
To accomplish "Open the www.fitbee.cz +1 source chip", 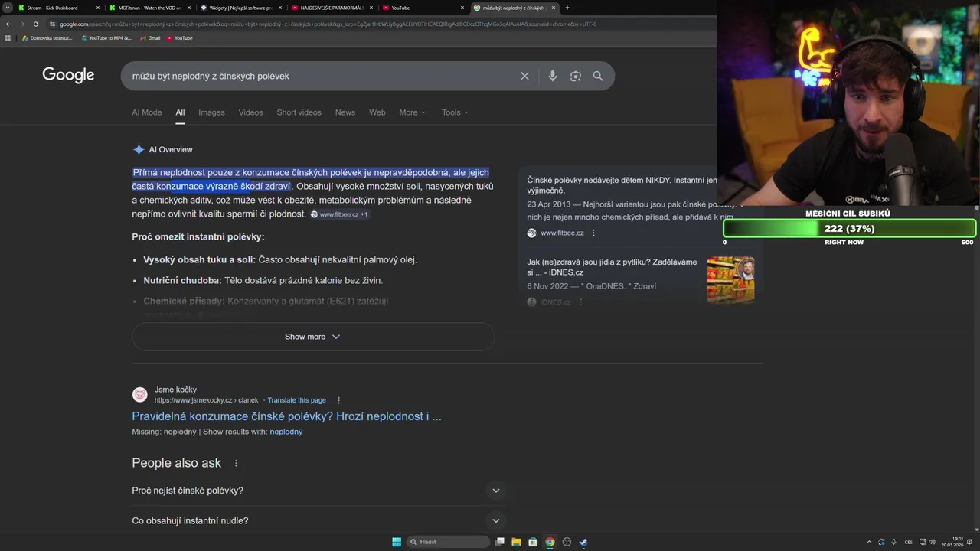I will click(x=340, y=214).
